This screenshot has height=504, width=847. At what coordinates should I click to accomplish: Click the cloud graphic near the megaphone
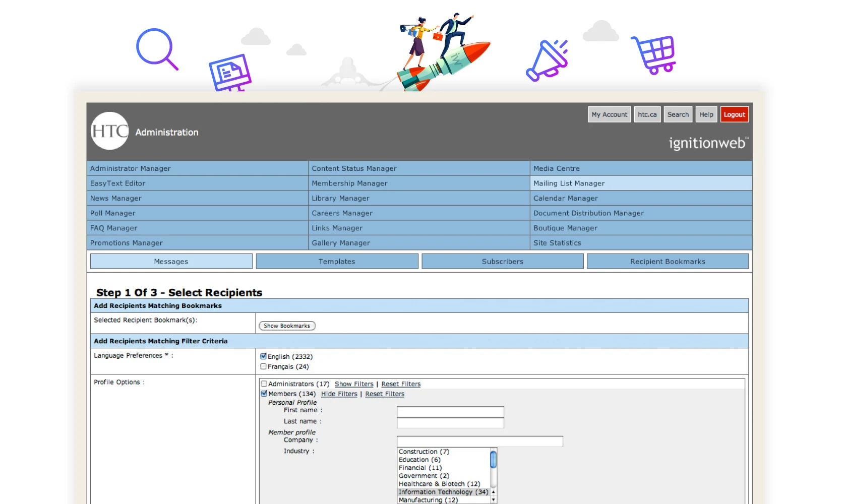coord(600,31)
